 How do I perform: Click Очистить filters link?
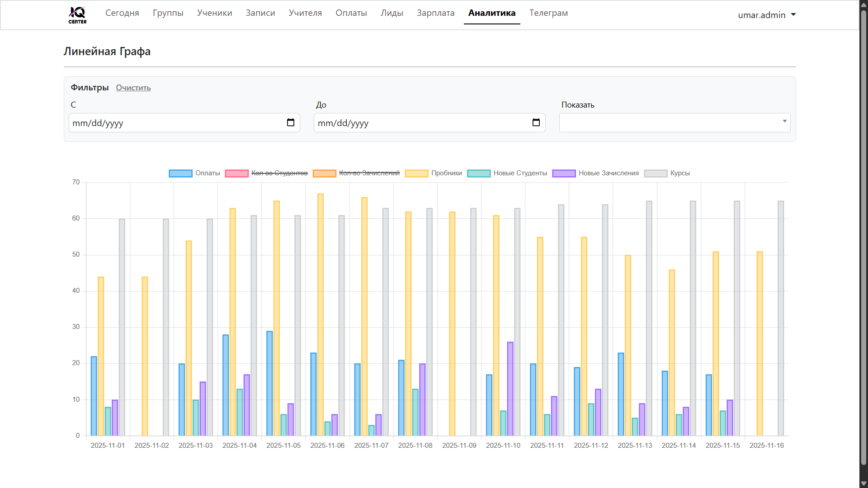tap(133, 88)
